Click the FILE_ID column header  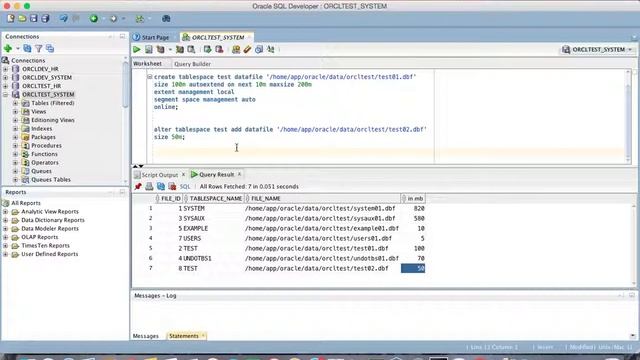coord(169,199)
